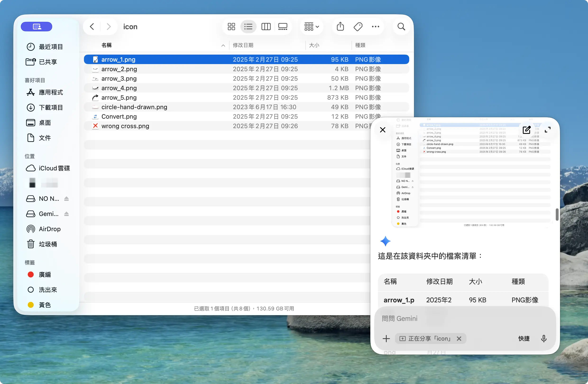
Task: Select the yellow 黃色 tag
Action: tap(39, 305)
